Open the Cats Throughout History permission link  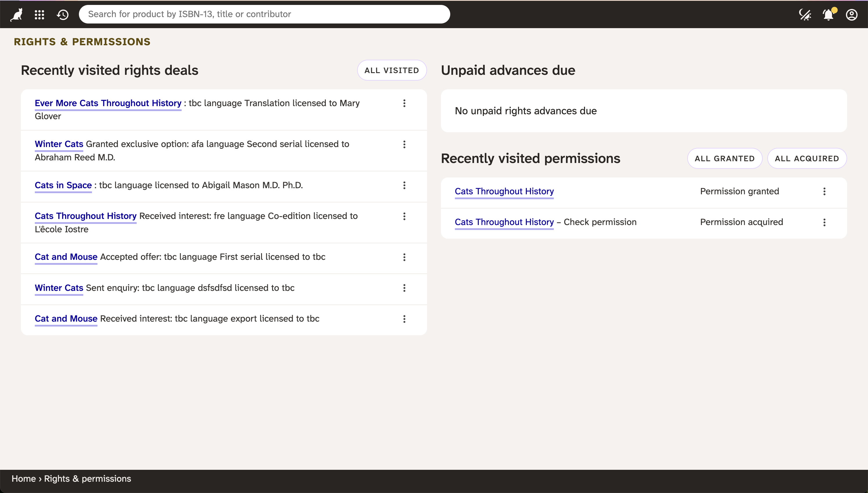click(504, 191)
